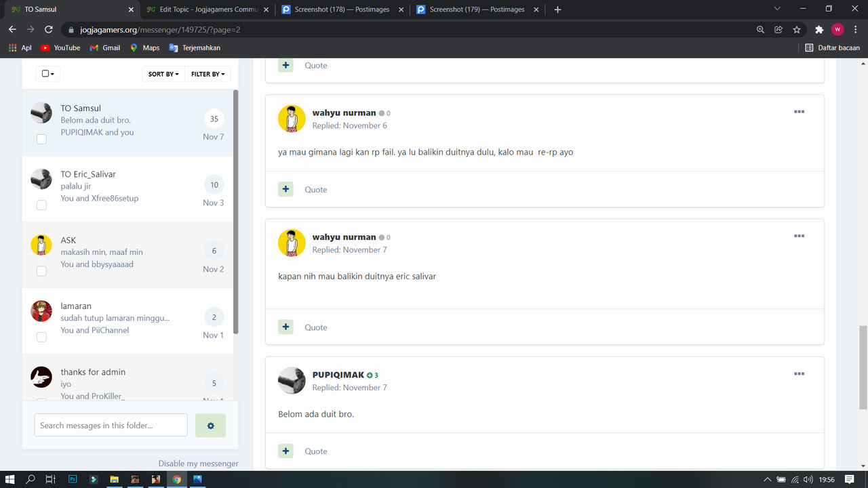Click PUPIQIMAK's avatar on his reply
Viewport: 868px width, 488px height.
tap(292, 380)
